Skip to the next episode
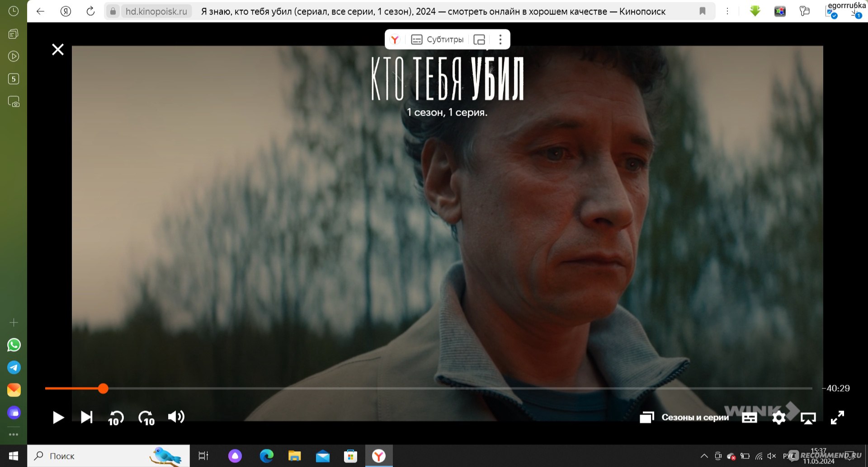Screen dimensions: 868x467 click(86, 417)
